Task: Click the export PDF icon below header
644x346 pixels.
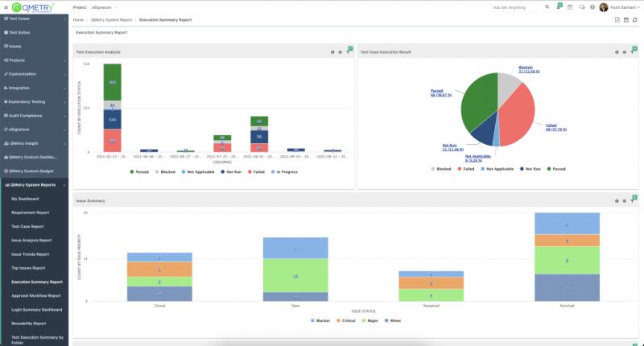Action: (617, 19)
